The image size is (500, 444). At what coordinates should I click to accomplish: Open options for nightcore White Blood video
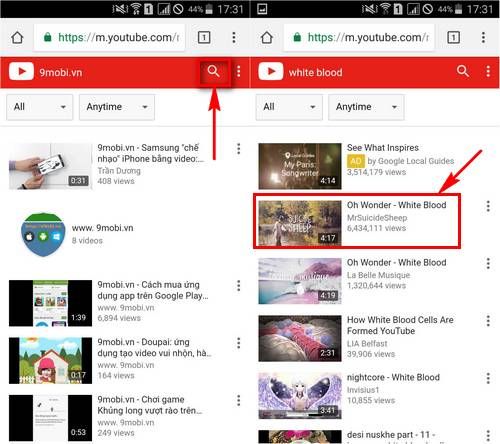click(488, 378)
